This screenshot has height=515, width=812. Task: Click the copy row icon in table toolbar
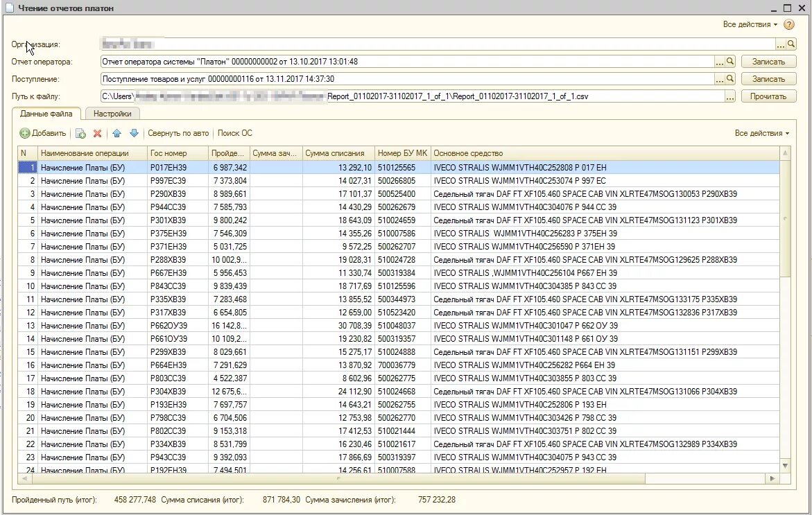(81, 133)
